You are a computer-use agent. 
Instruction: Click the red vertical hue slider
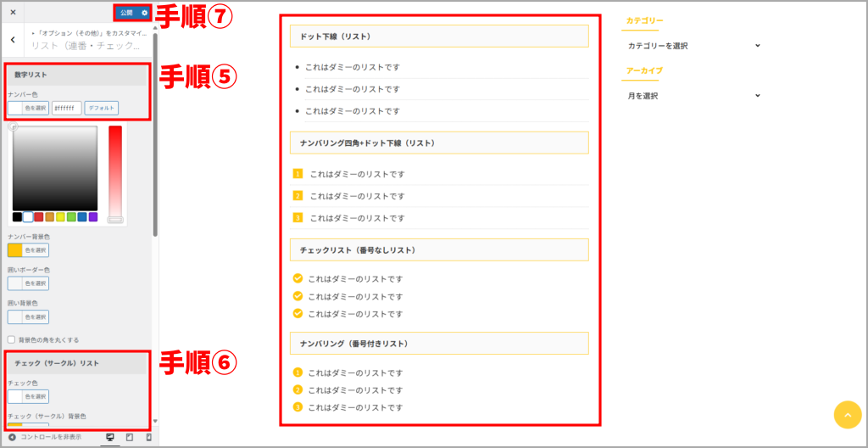coord(115,170)
